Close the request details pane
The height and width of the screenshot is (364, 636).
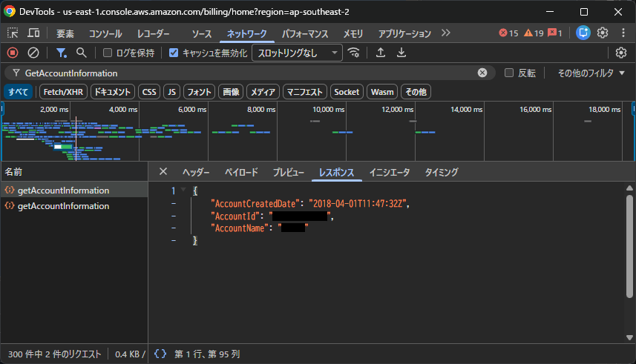click(x=163, y=171)
